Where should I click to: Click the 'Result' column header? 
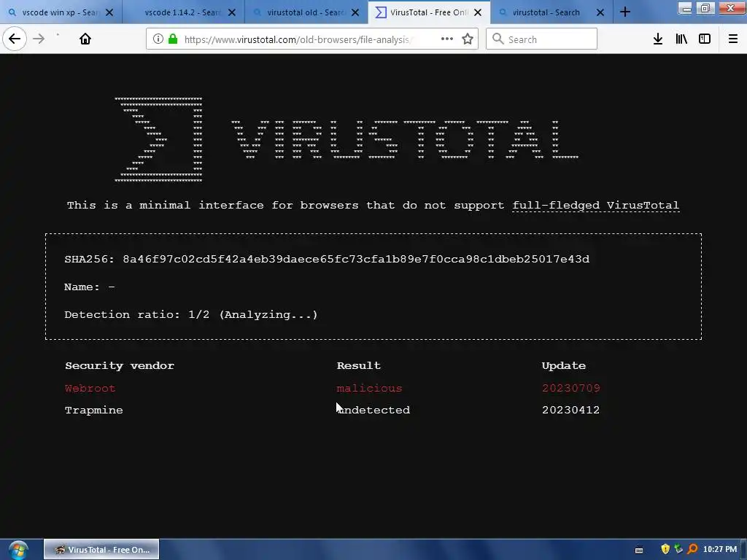pyautogui.click(x=359, y=366)
